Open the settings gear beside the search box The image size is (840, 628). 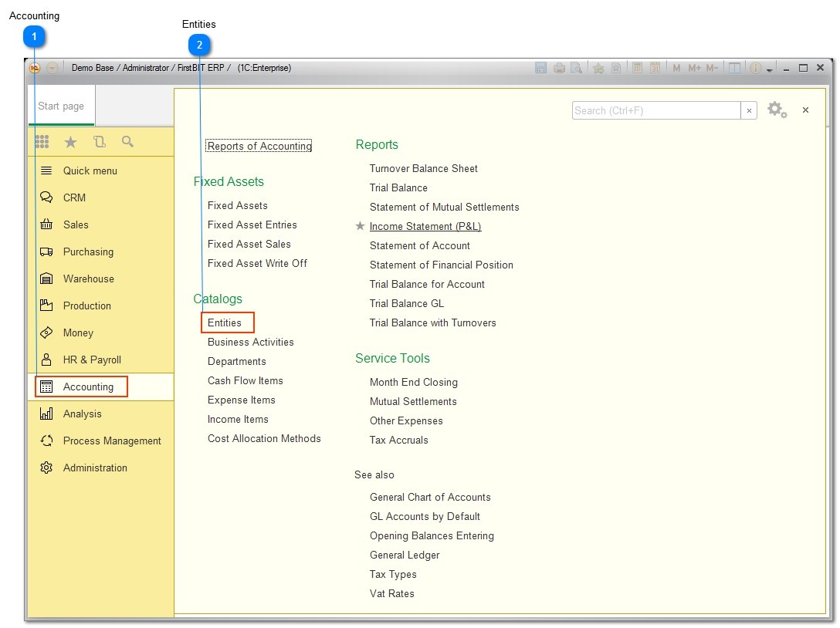(777, 110)
